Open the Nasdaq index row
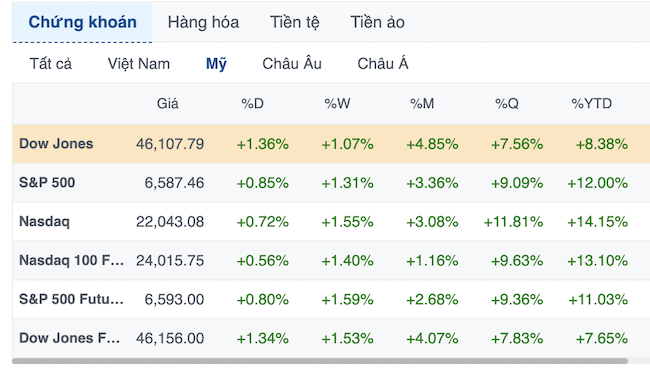Viewport: 650px width, 377px height. click(331, 221)
